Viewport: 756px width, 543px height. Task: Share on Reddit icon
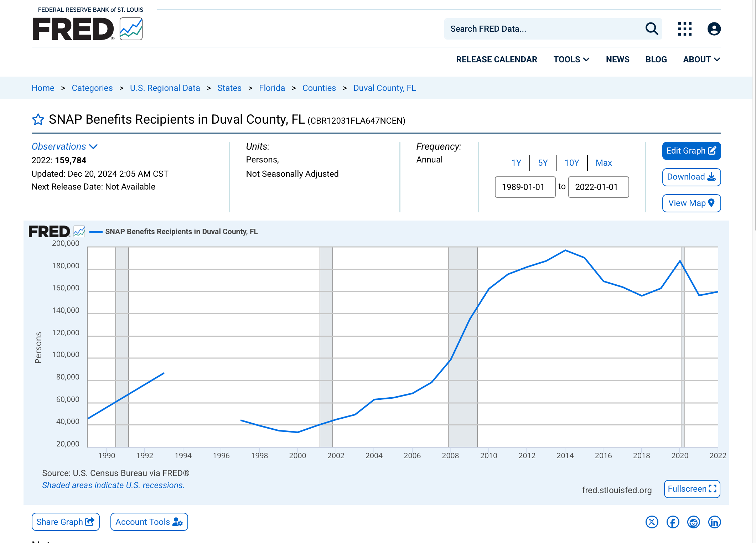pyautogui.click(x=693, y=522)
